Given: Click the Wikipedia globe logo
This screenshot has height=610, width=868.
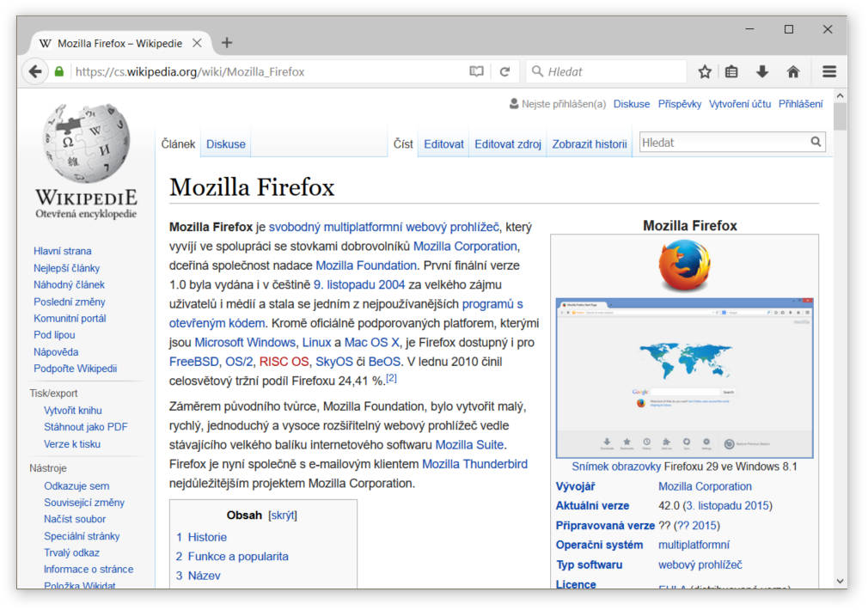Looking at the screenshot, I should tap(86, 143).
